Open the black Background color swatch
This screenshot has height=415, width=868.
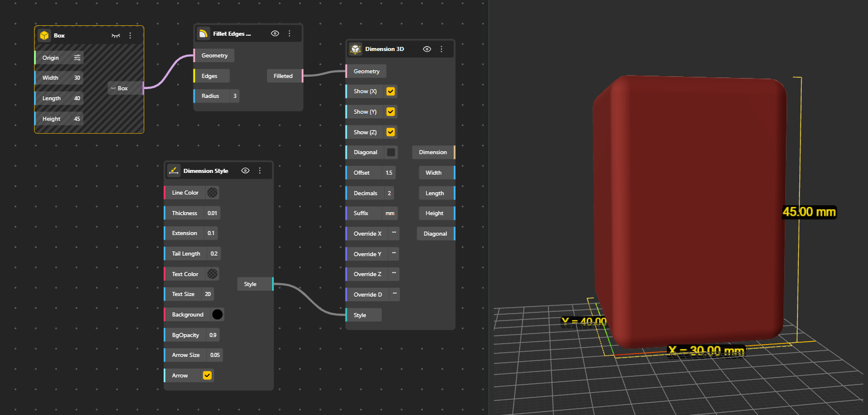pyautogui.click(x=217, y=315)
